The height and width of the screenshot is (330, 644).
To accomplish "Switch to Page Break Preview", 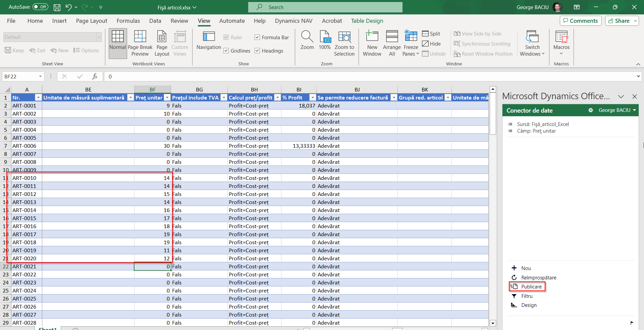I will [x=140, y=44].
